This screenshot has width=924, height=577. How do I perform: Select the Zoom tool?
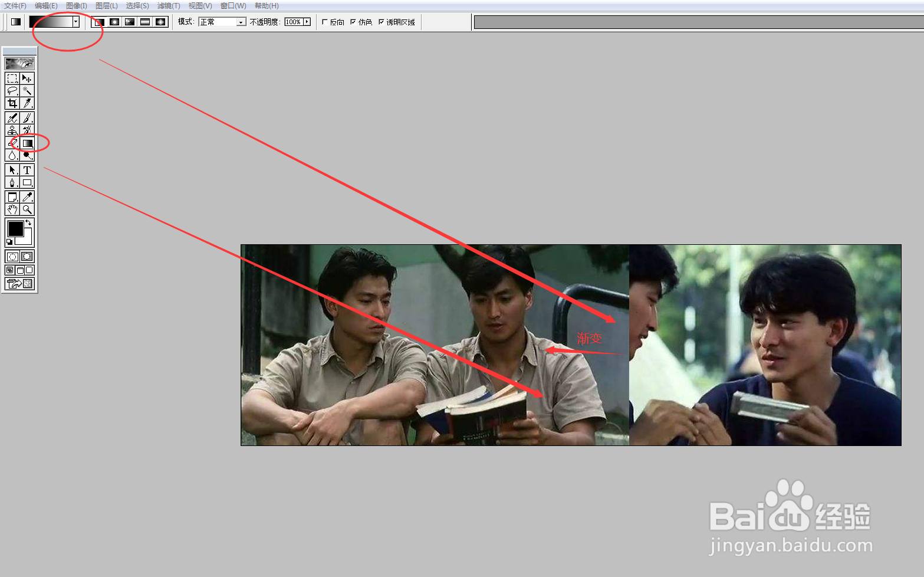click(27, 209)
